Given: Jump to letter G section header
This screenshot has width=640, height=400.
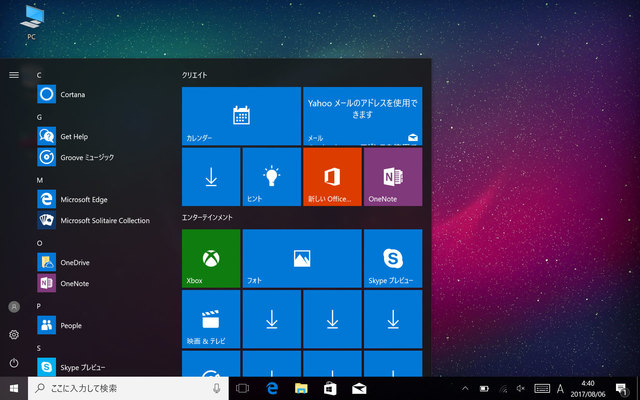Looking at the screenshot, I should [39, 117].
